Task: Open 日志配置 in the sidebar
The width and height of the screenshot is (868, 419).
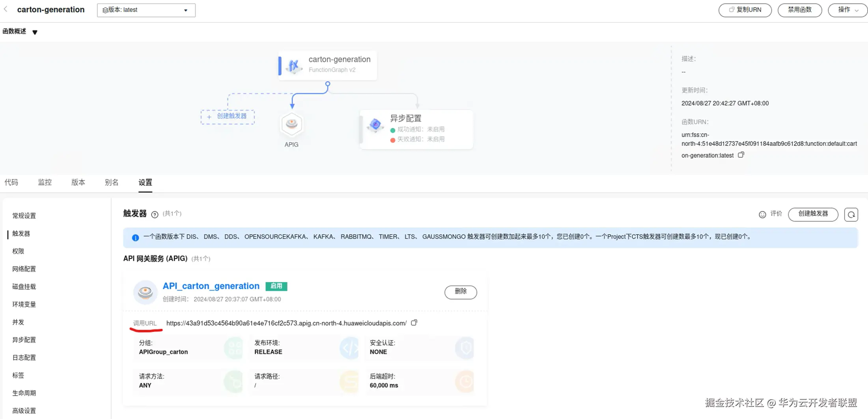Action: point(24,358)
